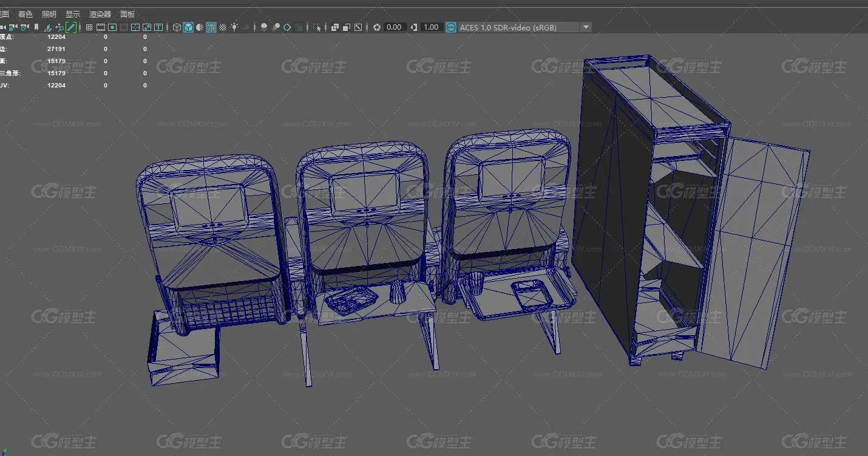
Task: Open the 着色 (Shading) menu
Action: (x=25, y=14)
